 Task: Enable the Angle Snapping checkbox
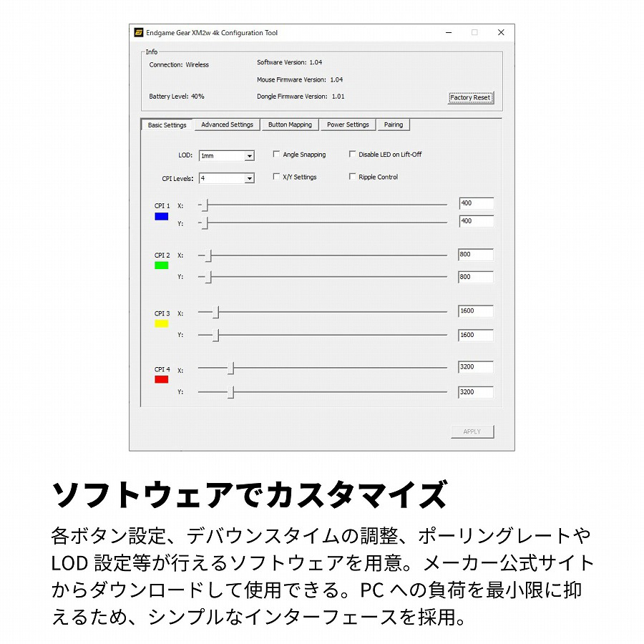click(x=277, y=155)
